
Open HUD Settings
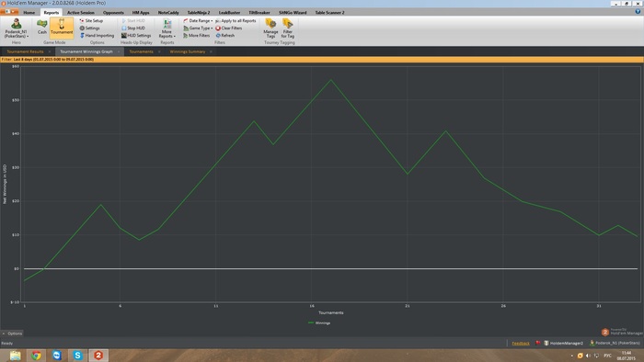pos(136,36)
